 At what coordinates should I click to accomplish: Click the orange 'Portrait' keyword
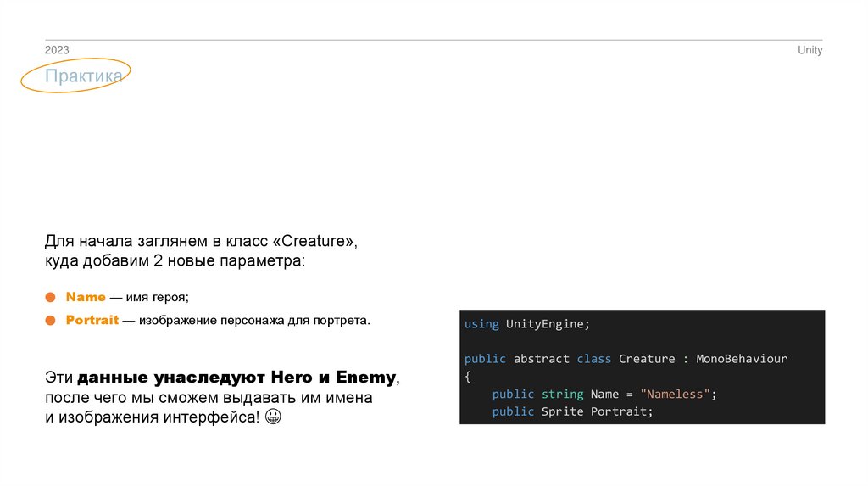tap(92, 320)
